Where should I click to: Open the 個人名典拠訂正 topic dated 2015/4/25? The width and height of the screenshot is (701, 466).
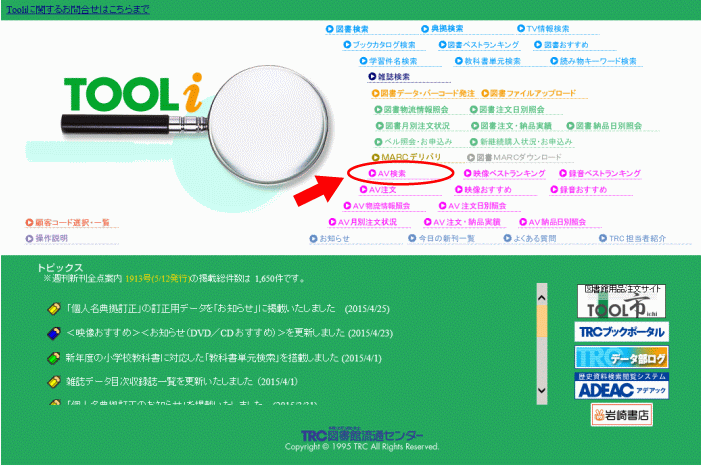point(228,309)
